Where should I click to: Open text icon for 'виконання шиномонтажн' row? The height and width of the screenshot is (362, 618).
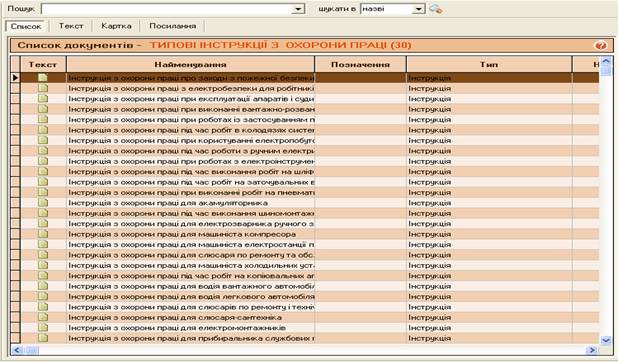tap(43, 213)
